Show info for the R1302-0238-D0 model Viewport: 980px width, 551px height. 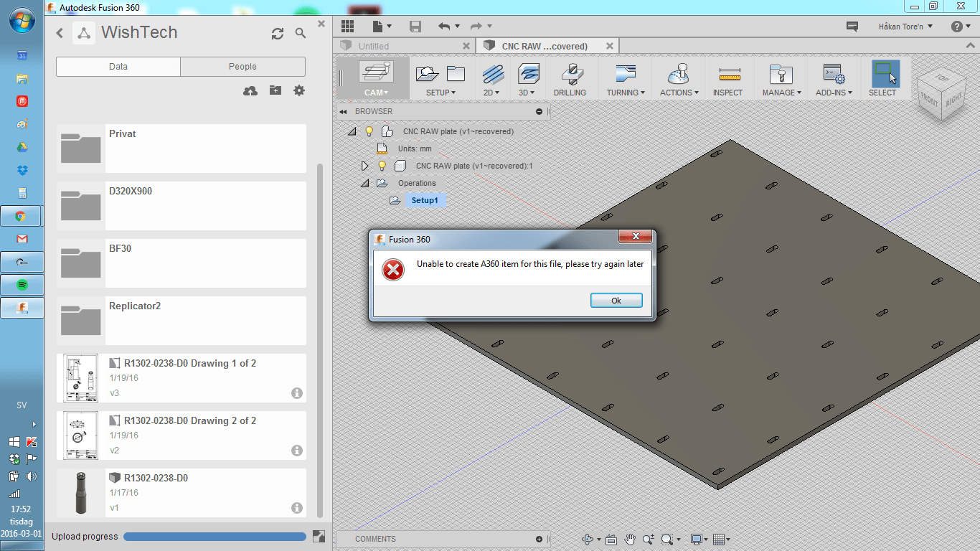click(x=297, y=508)
